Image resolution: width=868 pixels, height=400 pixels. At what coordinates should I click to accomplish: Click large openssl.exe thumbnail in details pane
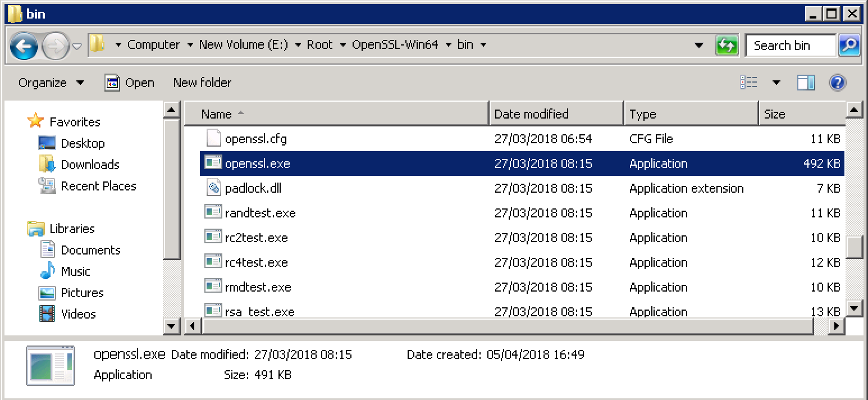(51, 365)
